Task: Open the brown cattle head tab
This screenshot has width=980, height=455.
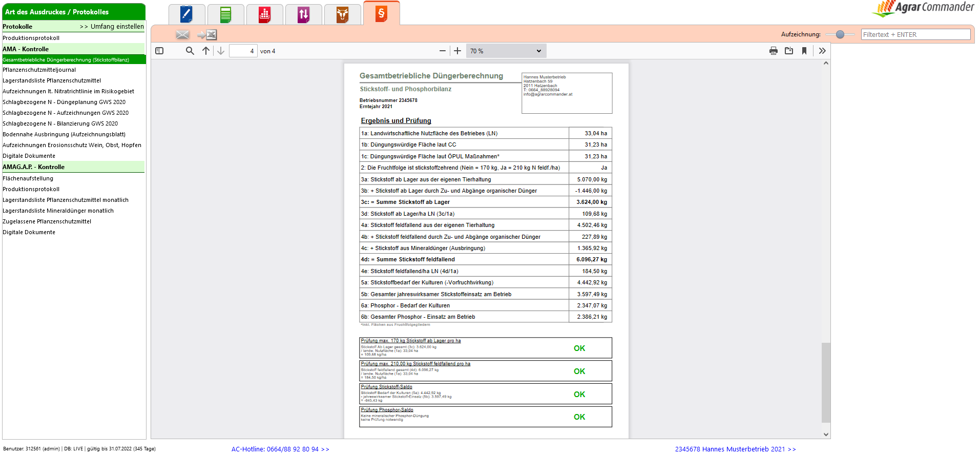Action: point(342,14)
